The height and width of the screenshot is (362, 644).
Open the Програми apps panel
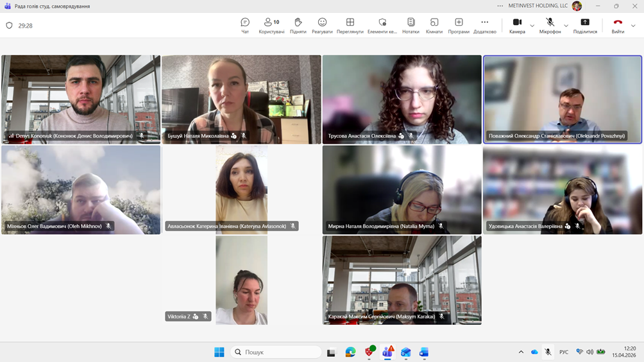click(x=459, y=25)
